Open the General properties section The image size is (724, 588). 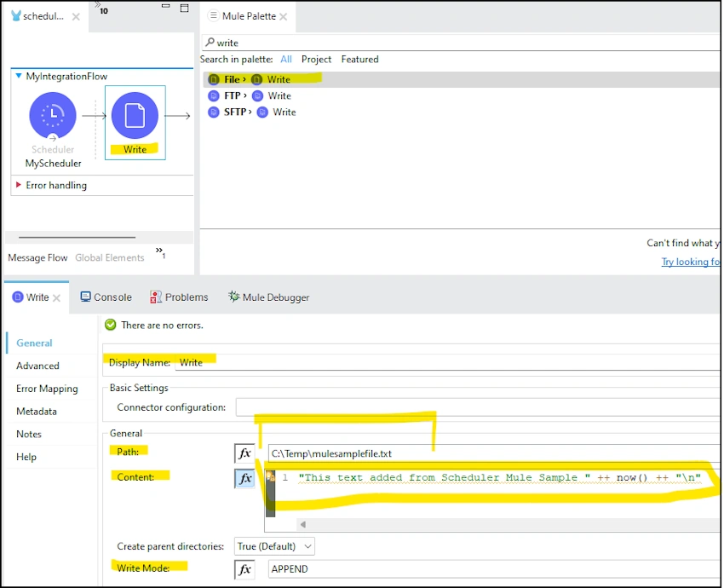(34, 343)
